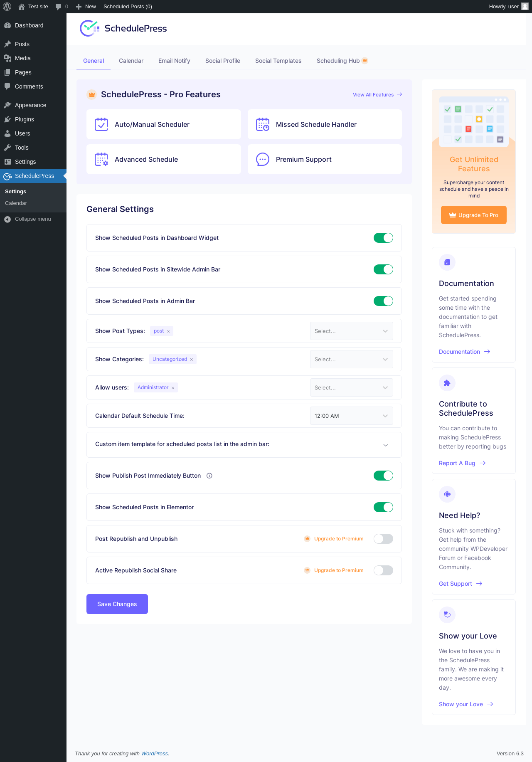This screenshot has width=532, height=762.
Task: Remove the Administrator user tag
Action: (x=173, y=388)
